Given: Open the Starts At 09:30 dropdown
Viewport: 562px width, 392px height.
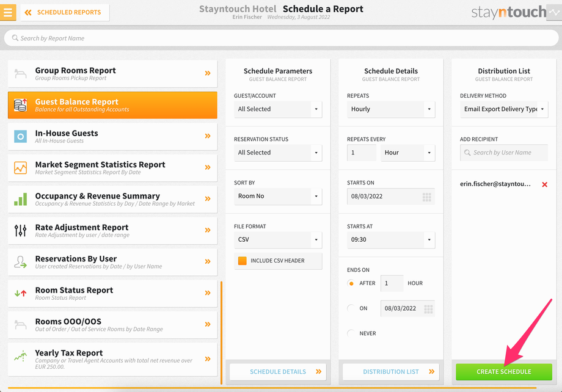Looking at the screenshot, I should [391, 240].
